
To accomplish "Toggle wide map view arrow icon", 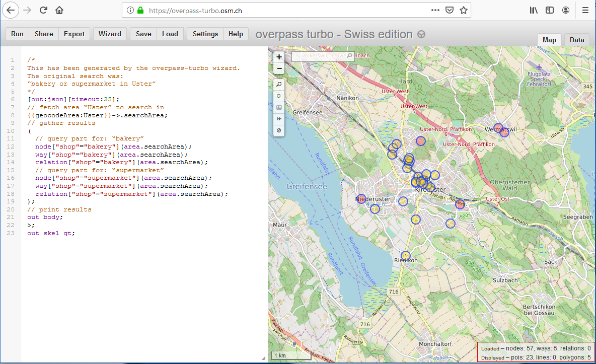I will (279, 119).
